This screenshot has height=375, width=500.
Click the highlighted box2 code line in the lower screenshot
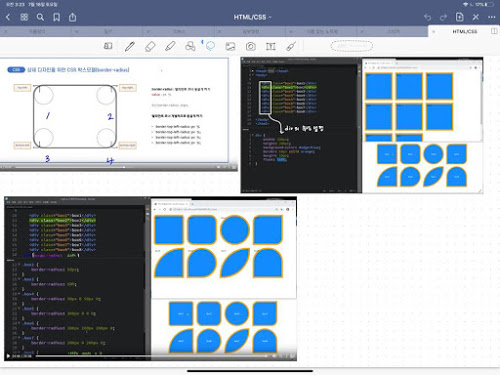[x=62, y=220]
